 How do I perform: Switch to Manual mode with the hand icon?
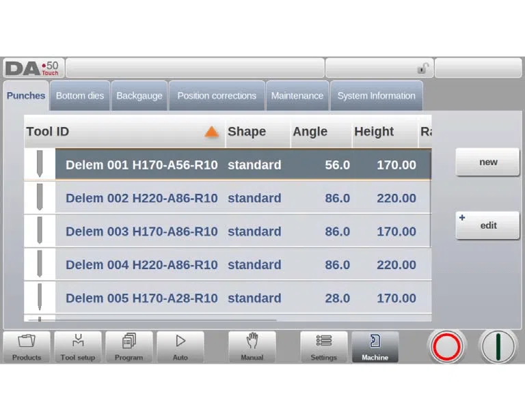[252, 347]
